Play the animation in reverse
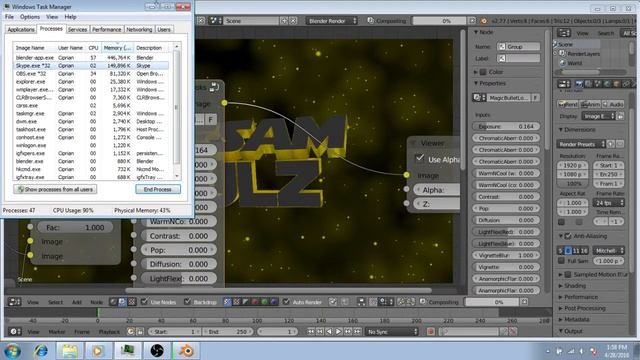The width and height of the screenshot is (640, 360). click(x=329, y=332)
